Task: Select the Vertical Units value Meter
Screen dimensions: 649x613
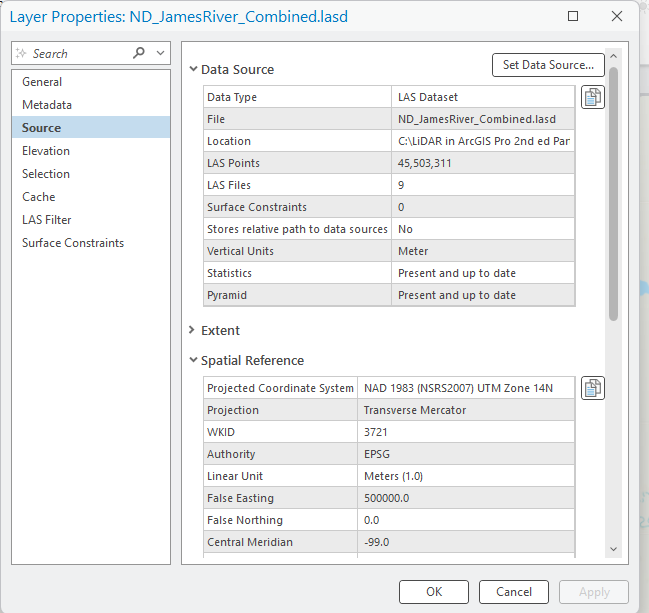Action: (x=483, y=251)
